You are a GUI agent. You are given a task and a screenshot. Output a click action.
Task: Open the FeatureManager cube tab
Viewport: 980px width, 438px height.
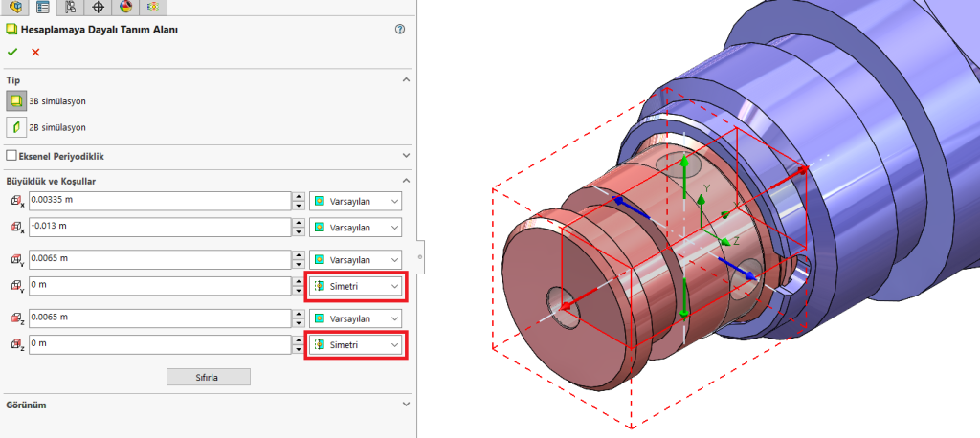14,8
